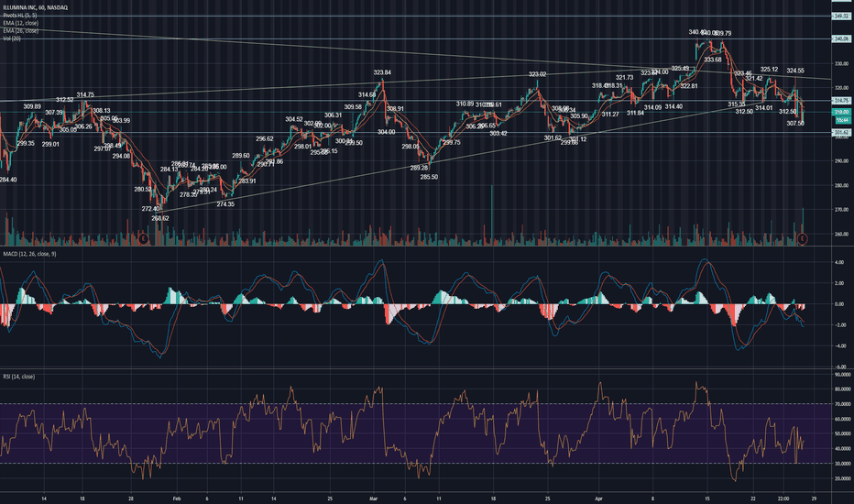Click the 323.84 pivot high label

[x=382, y=72]
